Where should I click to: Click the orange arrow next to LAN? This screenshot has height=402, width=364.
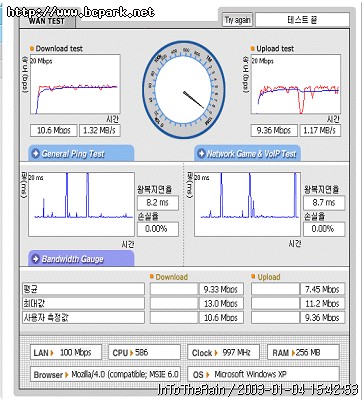52,353
